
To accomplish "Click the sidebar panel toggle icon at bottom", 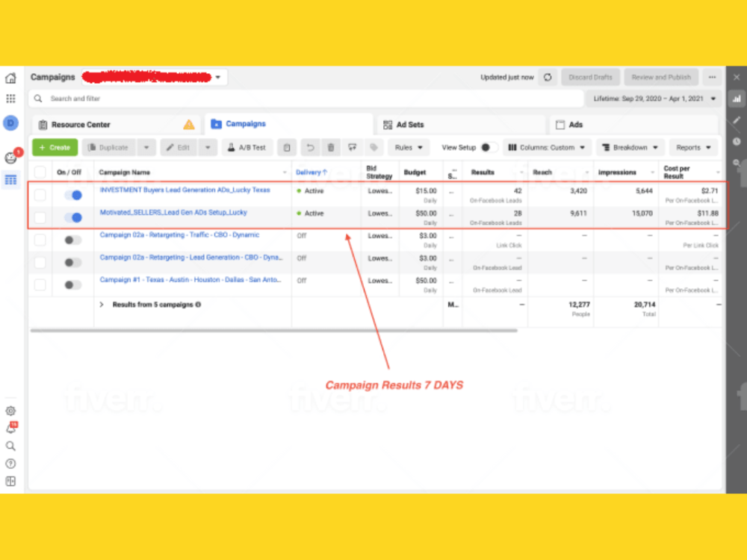I will (10, 482).
